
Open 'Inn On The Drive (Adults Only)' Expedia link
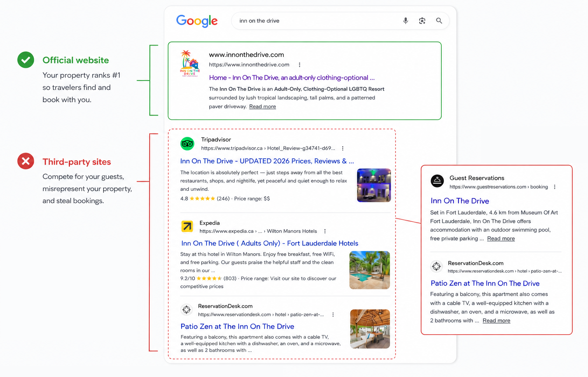[270, 243]
